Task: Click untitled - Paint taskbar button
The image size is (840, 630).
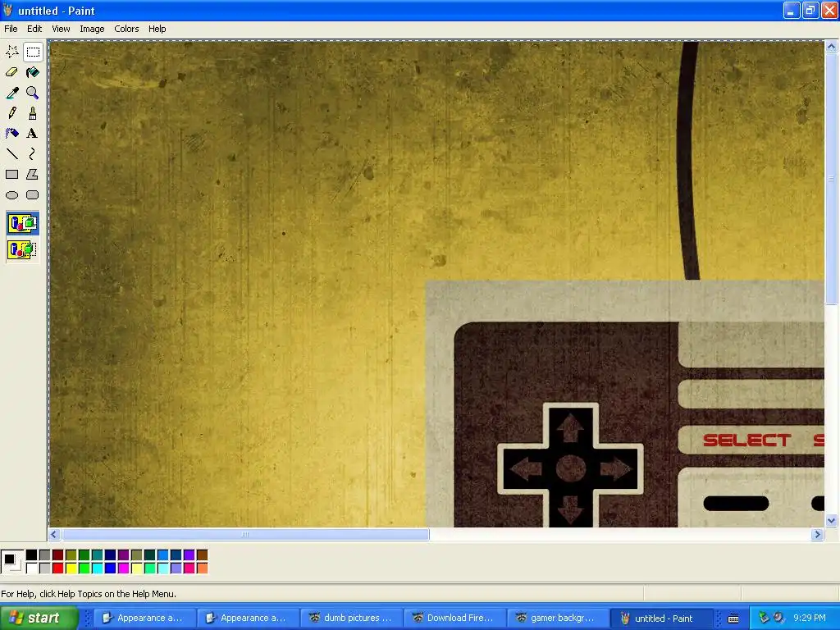Action: coord(662,619)
